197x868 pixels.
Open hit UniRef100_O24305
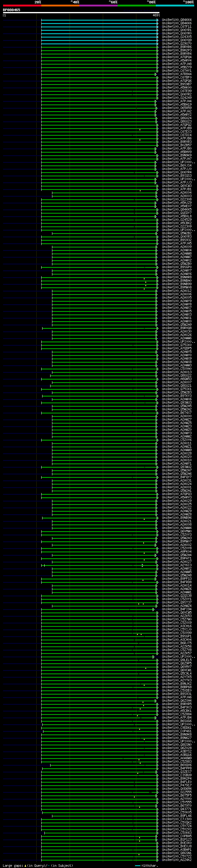(177, 37)
